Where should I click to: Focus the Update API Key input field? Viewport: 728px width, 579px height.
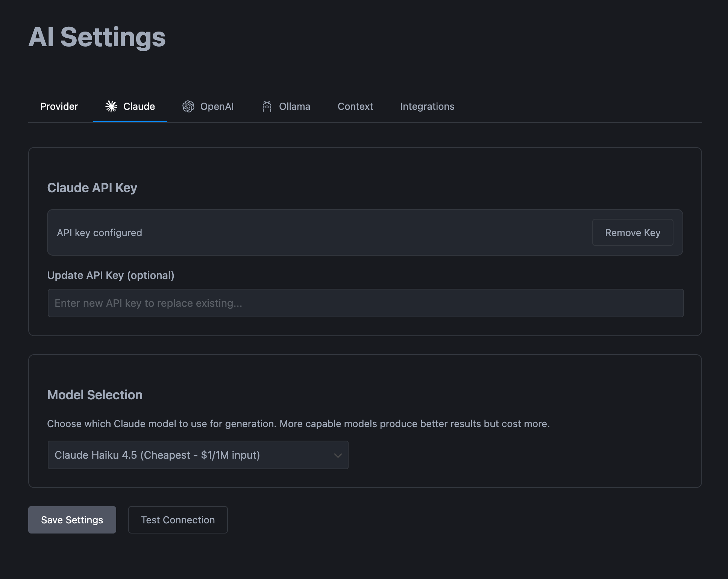pyautogui.click(x=365, y=303)
